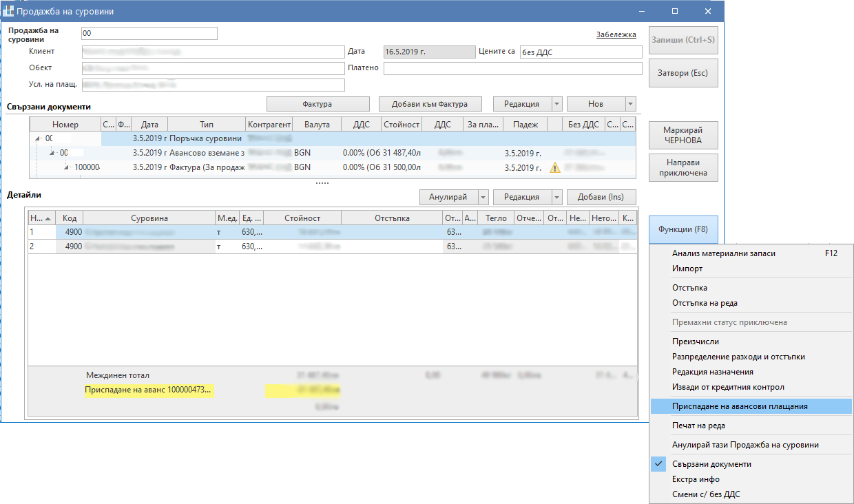
Task: Click the Код column header in Детайли
Action: coord(70,218)
